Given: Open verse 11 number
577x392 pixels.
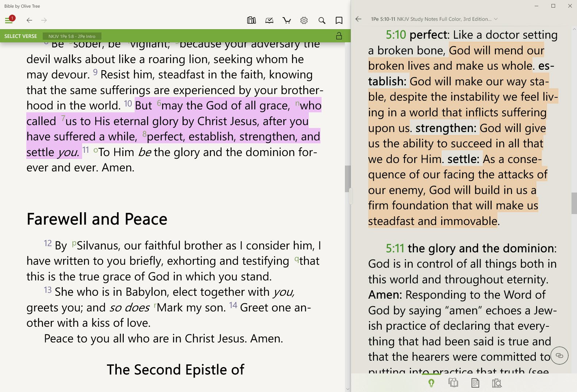Looking at the screenshot, I should [x=86, y=150].
